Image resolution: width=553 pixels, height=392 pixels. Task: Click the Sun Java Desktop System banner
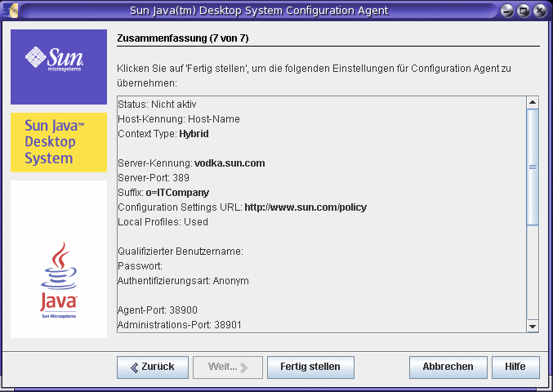(59, 142)
